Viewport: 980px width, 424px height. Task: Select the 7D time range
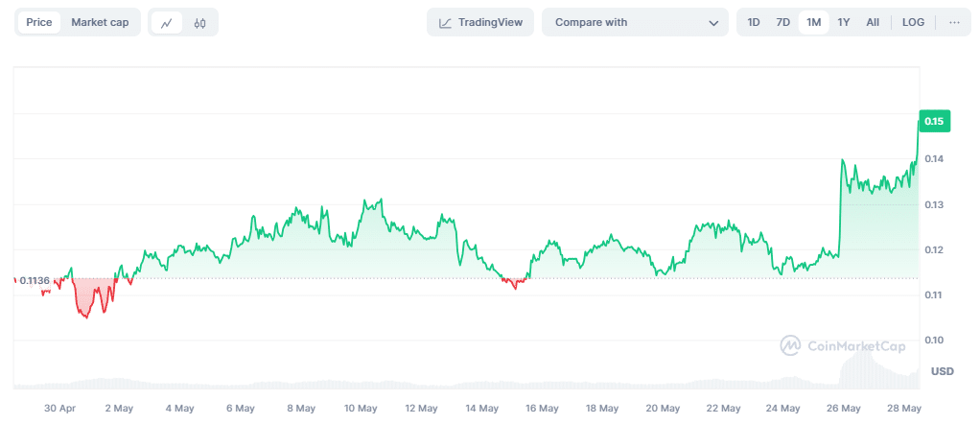tap(782, 22)
